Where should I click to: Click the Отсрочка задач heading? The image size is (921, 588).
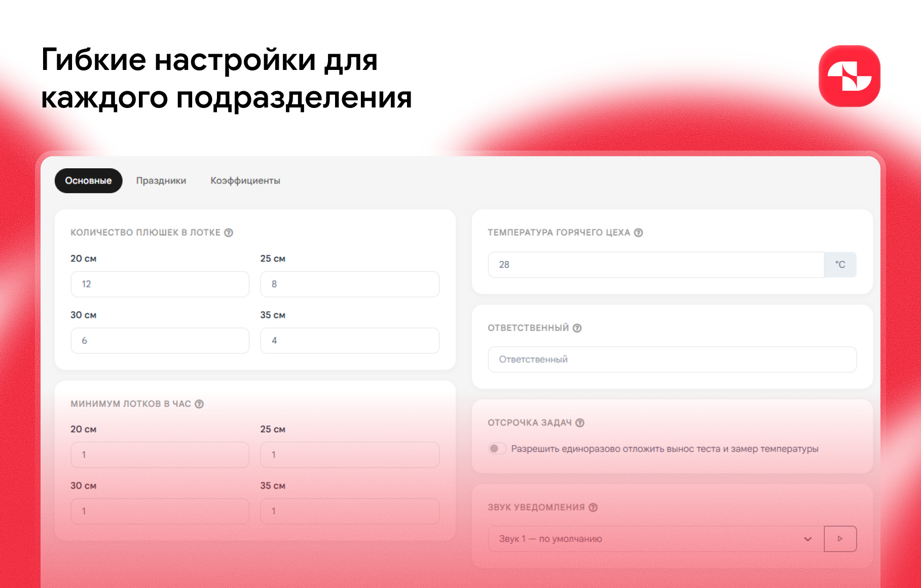pyautogui.click(x=530, y=423)
